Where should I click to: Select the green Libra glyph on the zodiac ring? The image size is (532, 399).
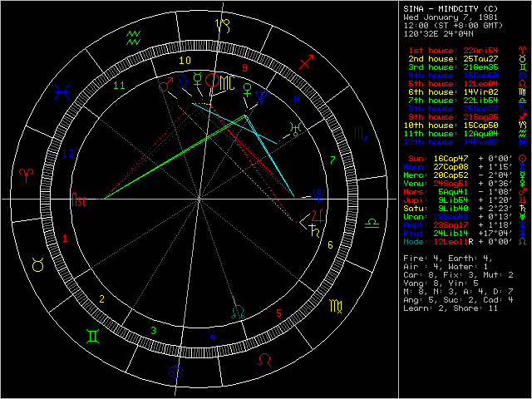tap(372, 224)
